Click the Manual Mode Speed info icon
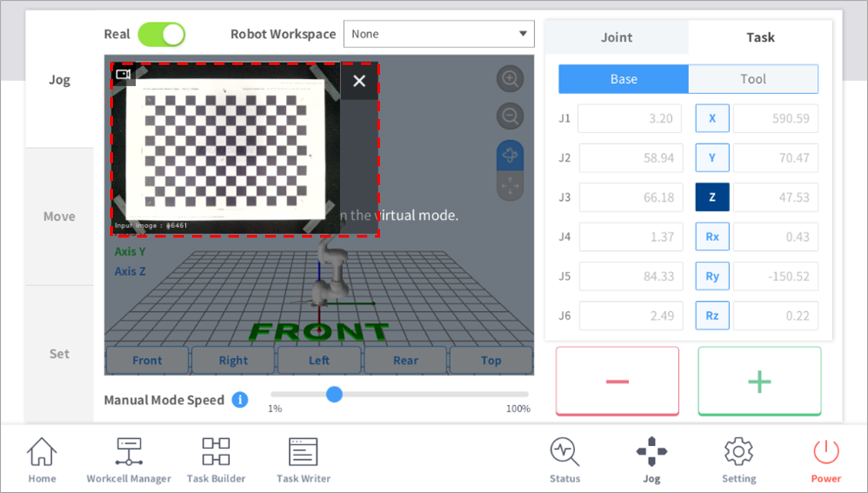The width and height of the screenshot is (868, 493). [240, 400]
